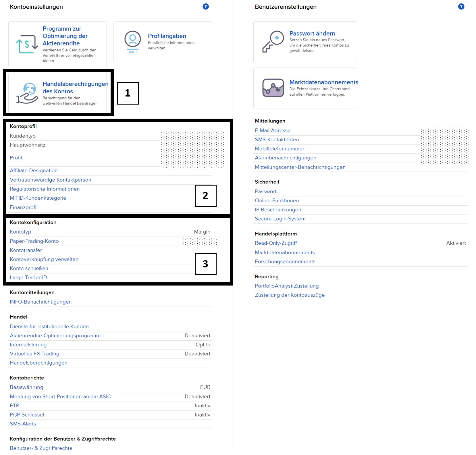Open SMS-Kontaktdaten link
This screenshot has height=455, width=476.
click(x=277, y=140)
